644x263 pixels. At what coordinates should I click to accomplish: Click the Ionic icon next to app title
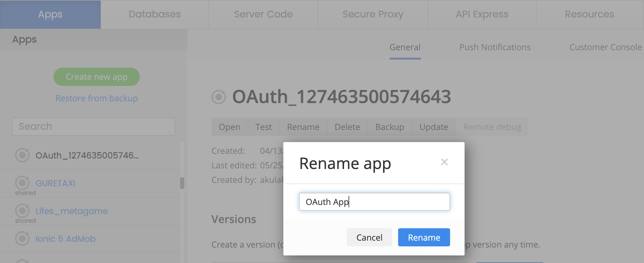click(x=219, y=97)
